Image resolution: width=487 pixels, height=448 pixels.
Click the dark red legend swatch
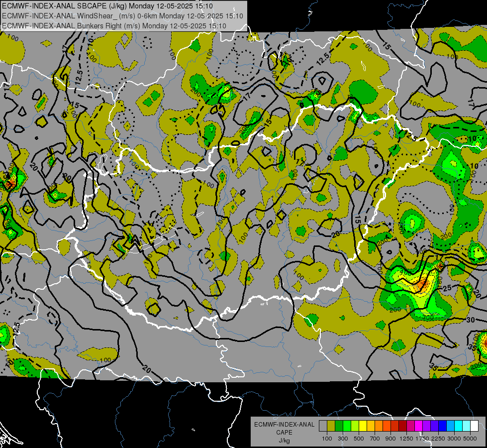pos(403,426)
